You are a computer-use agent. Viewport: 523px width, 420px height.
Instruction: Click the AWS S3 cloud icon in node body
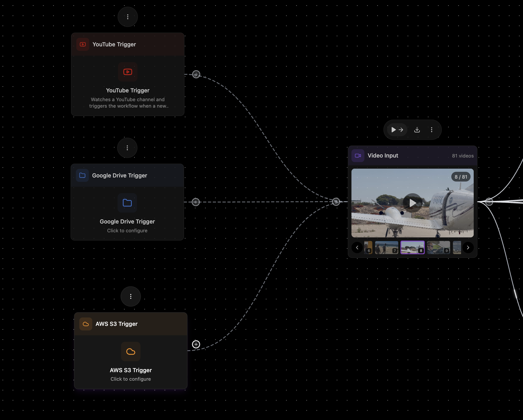131,351
